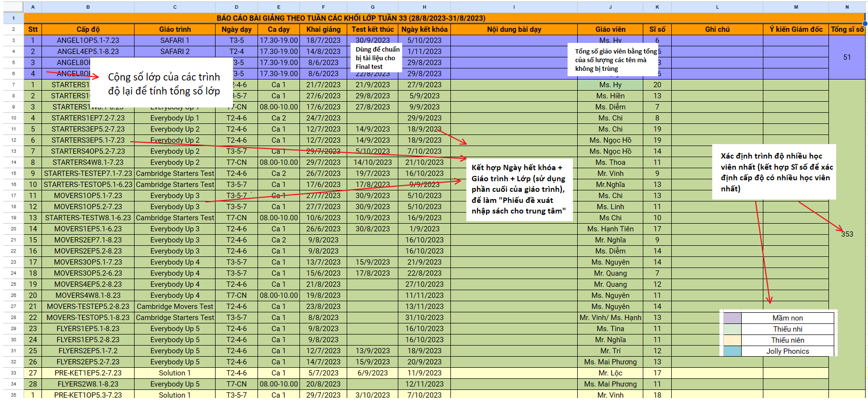Select teacher cell 'Mr. Vinh/ Ms. Hạnh'
The image size is (868, 401).
pyautogui.click(x=610, y=318)
